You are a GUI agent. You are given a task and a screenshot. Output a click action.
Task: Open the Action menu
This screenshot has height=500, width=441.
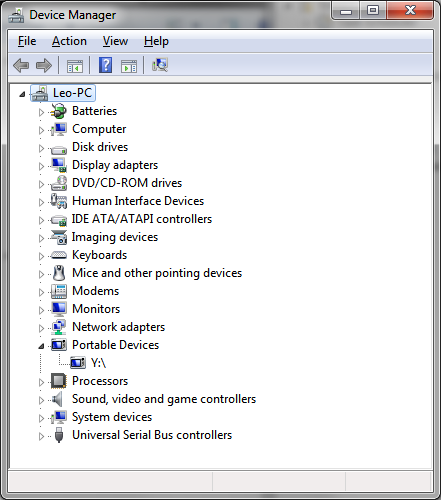tap(69, 41)
